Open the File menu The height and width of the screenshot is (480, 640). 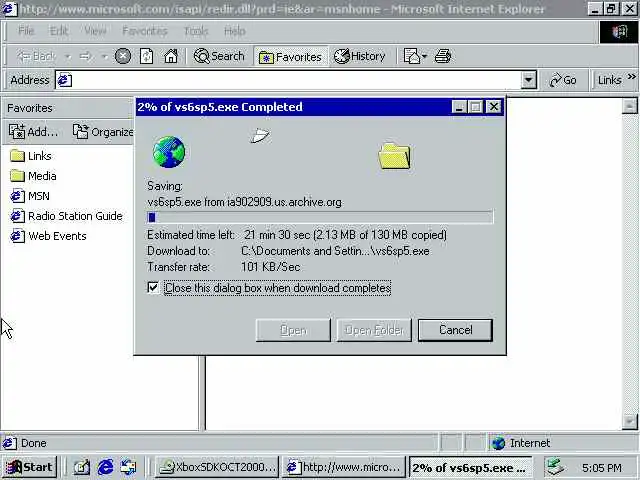[x=26, y=31]
